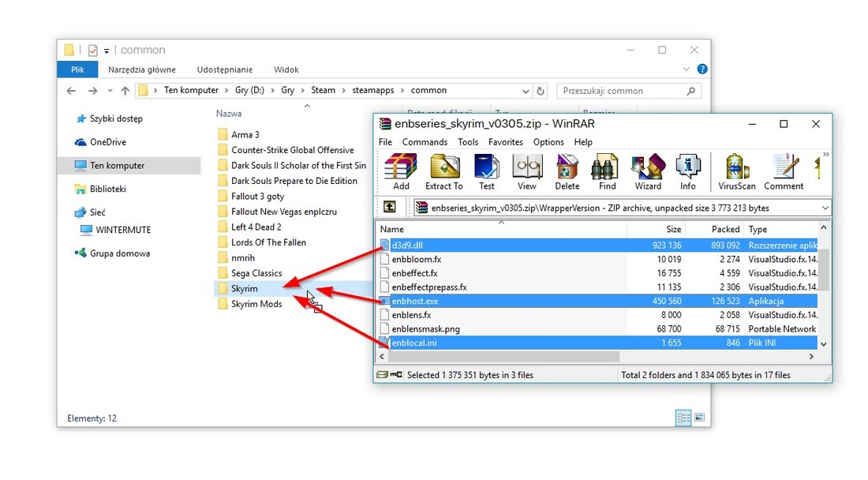Expand Steam breadcrumb chevron in address bar
The width and height of the screenshot is (868, 480).
pyautogui.click(x=344, y=90)
